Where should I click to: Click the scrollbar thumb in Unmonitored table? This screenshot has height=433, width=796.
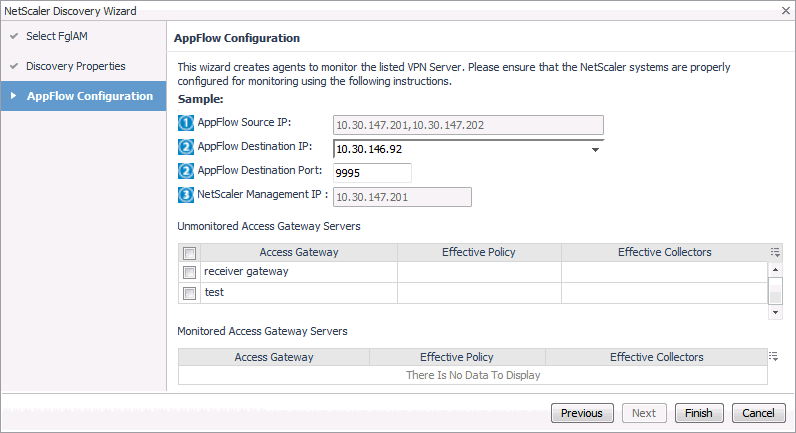(775, 290)
